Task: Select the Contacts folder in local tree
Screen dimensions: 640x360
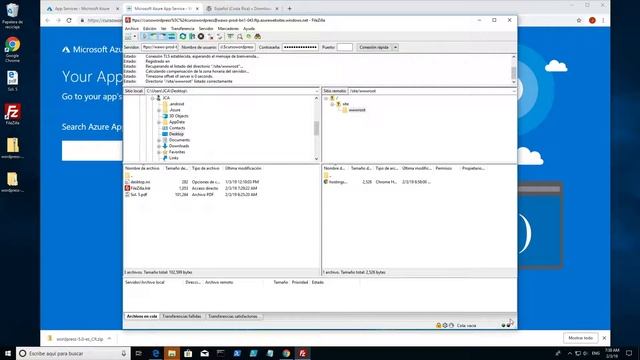Action: (x=177, y=128)
